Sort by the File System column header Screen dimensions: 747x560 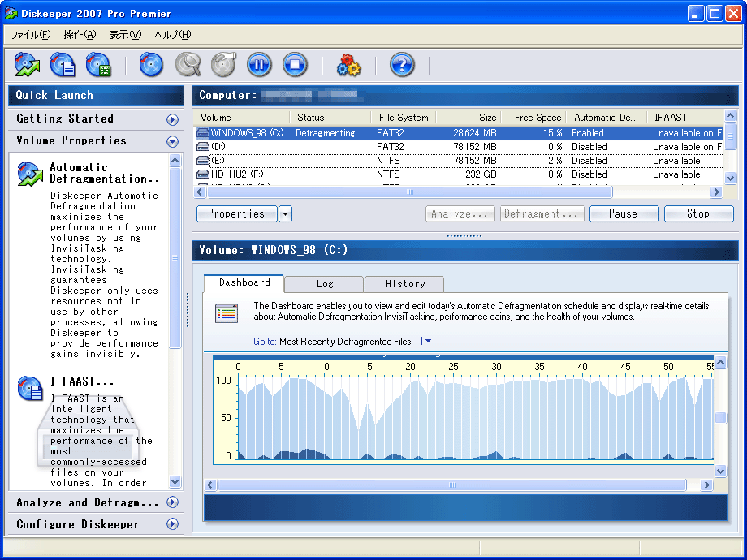pos(404,118)
